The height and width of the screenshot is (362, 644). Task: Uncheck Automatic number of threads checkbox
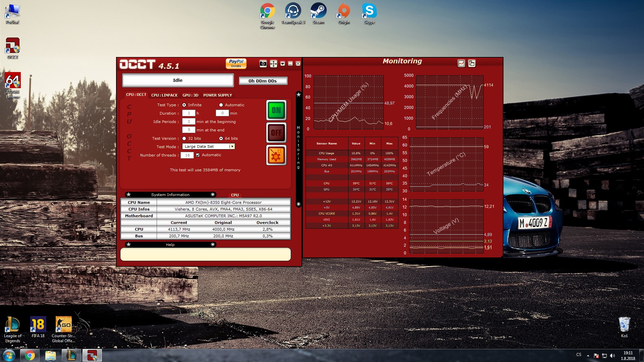point(198,155)
